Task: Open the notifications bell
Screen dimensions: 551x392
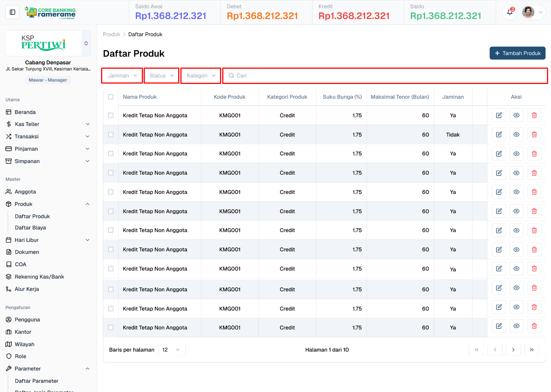Action: [510, 12]
